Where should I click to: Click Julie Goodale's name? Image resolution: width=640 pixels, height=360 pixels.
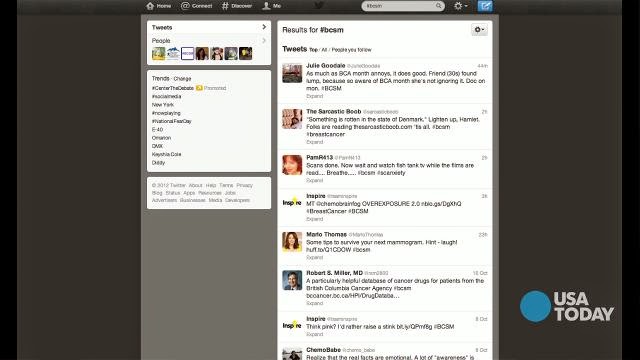point(325,65)
